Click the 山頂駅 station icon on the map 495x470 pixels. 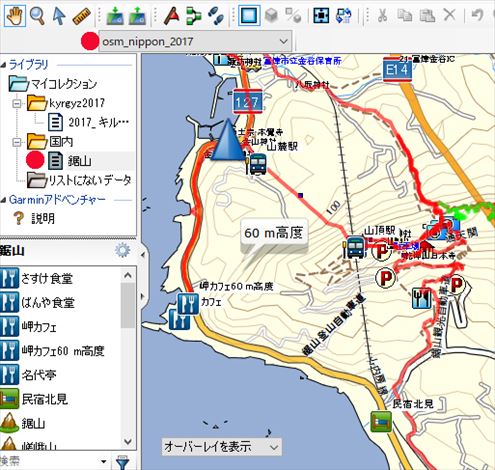point(354,247)
